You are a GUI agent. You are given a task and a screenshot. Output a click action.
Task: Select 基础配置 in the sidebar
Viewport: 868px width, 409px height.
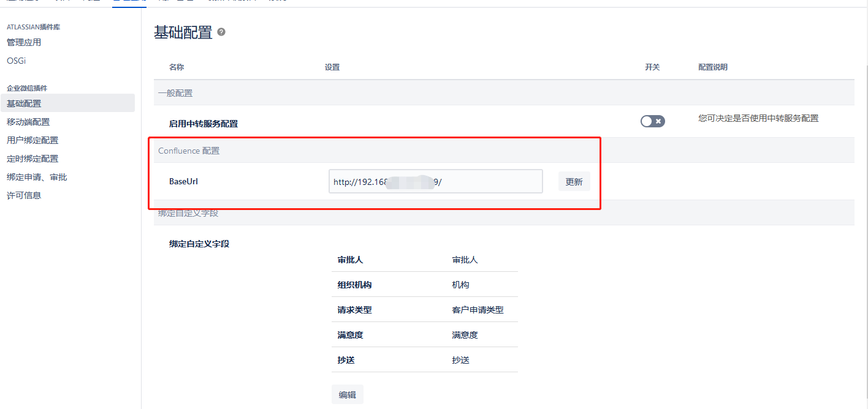coord(24,103)
